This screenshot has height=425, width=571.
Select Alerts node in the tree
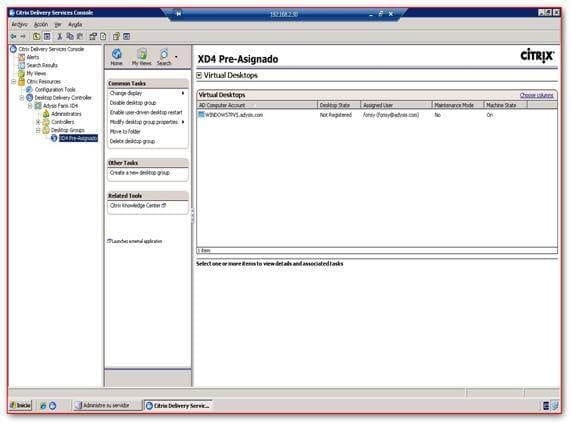pyautogui.click(x=33, y=57)
